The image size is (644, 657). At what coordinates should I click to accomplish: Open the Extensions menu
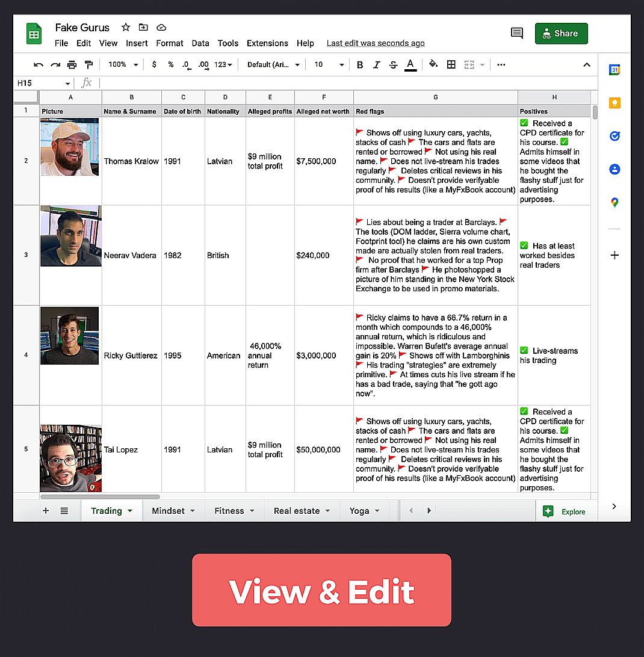[x=267, y=43]
